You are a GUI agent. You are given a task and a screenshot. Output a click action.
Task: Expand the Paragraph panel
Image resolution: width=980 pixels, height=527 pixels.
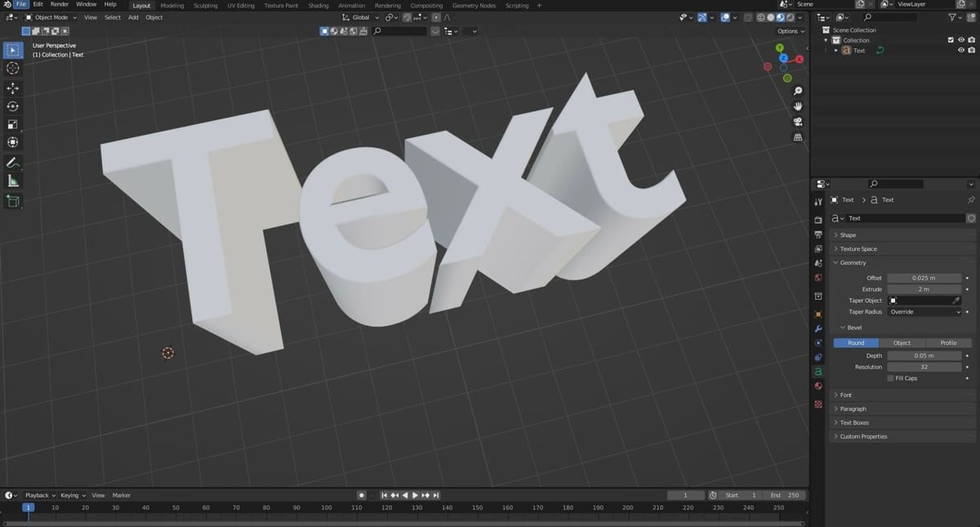coord(902,409)
